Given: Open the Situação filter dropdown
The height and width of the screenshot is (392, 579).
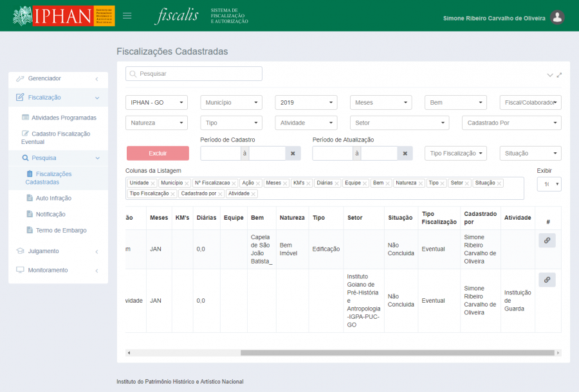Looking at the screenshot, I should pos(530,154).
